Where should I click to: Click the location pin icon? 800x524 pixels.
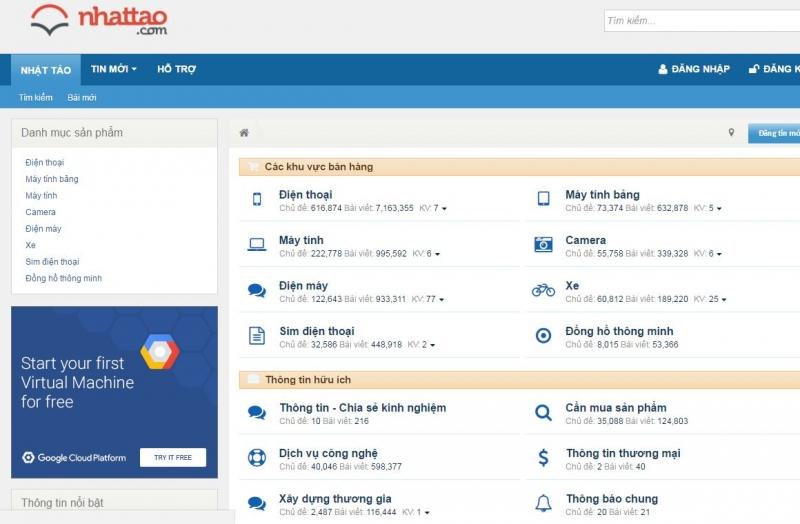pyautogui.click(x=731, y=133)
